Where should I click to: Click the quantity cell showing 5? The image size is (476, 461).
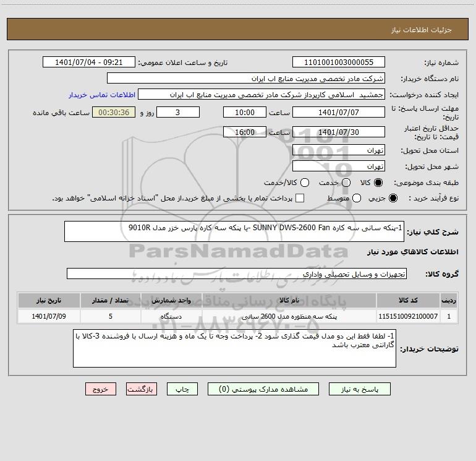(111, 316)
